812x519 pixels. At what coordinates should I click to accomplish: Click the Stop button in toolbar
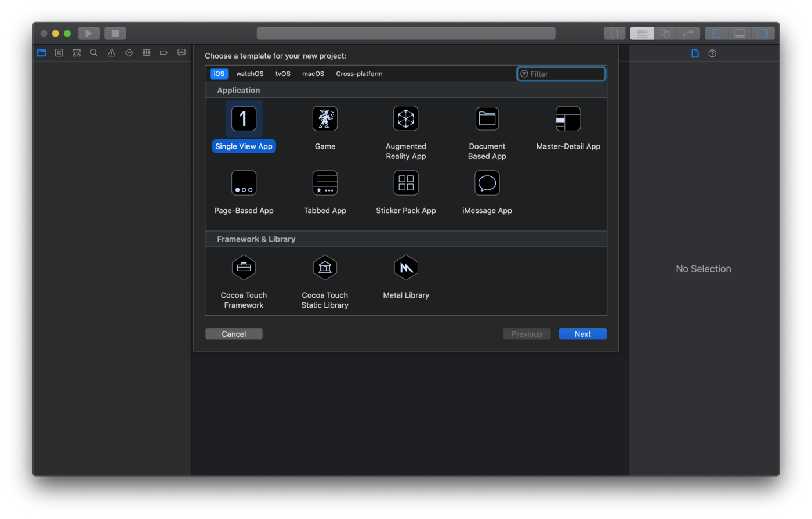(x=115, y=34)
